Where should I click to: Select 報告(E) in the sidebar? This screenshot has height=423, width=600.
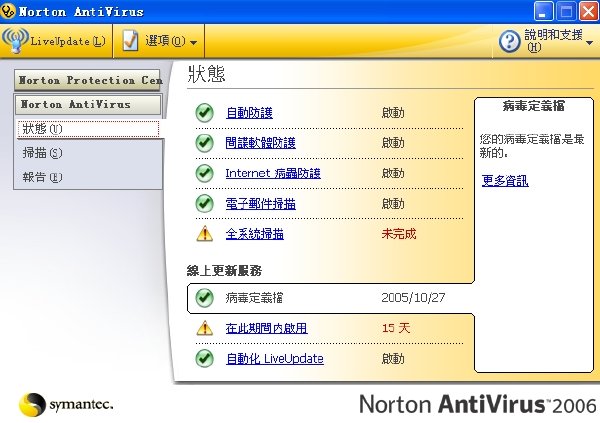pos(42,177)
